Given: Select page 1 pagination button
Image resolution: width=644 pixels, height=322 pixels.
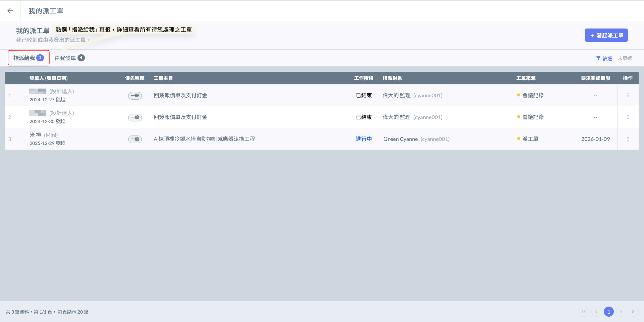Looking at the screenshot, I should coord(609,312).
